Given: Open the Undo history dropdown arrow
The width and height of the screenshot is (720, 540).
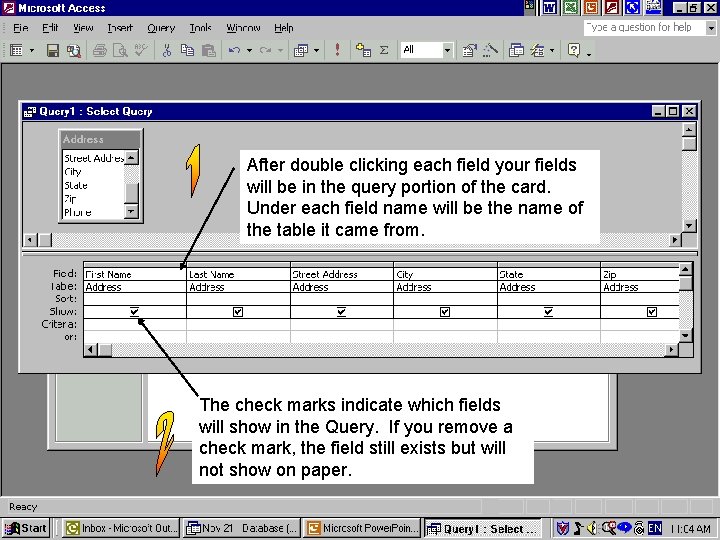Looking at the screenshot, I should (x=249, y=50).
